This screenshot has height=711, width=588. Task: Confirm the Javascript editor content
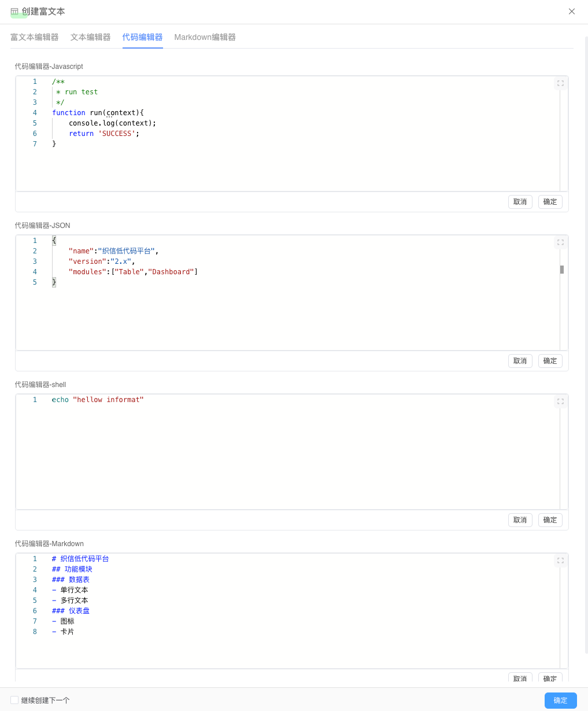(x=550, y=202)
